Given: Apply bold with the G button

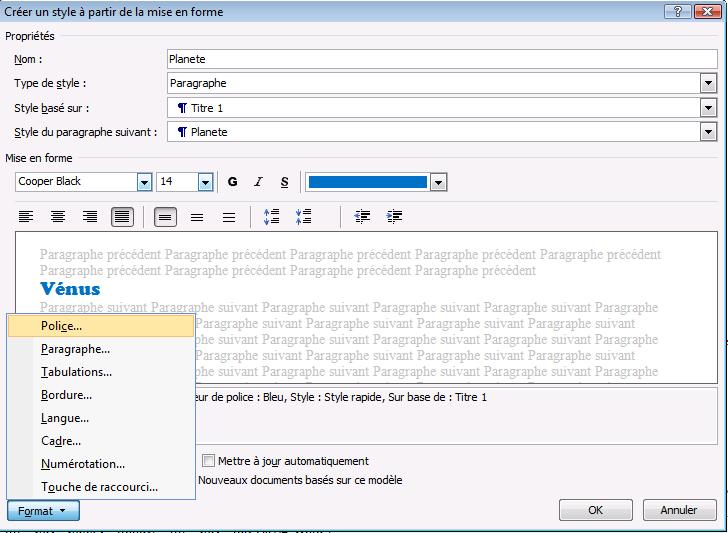Looking at the screenshot, I should pos(233,182).
